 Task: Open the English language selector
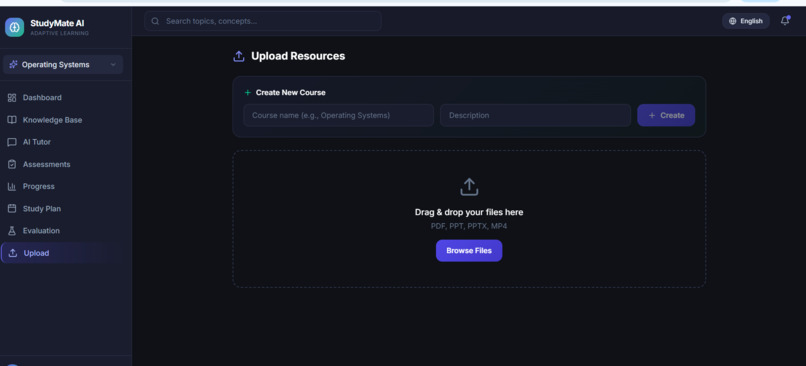[x=746, y=22]
